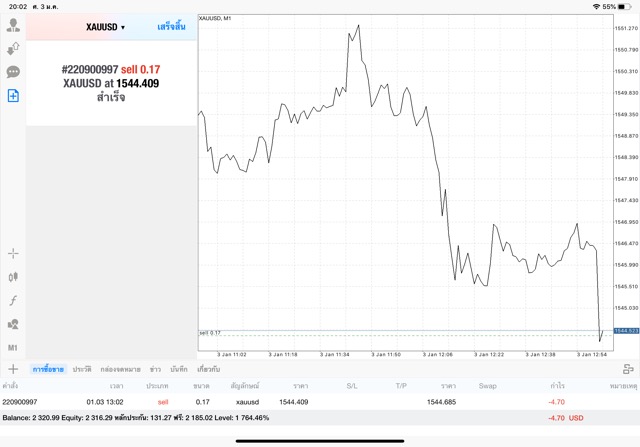The width and height of the screenshot is (640, 447).
Task: Tap the new order document icon
Action: click(13, 96)
